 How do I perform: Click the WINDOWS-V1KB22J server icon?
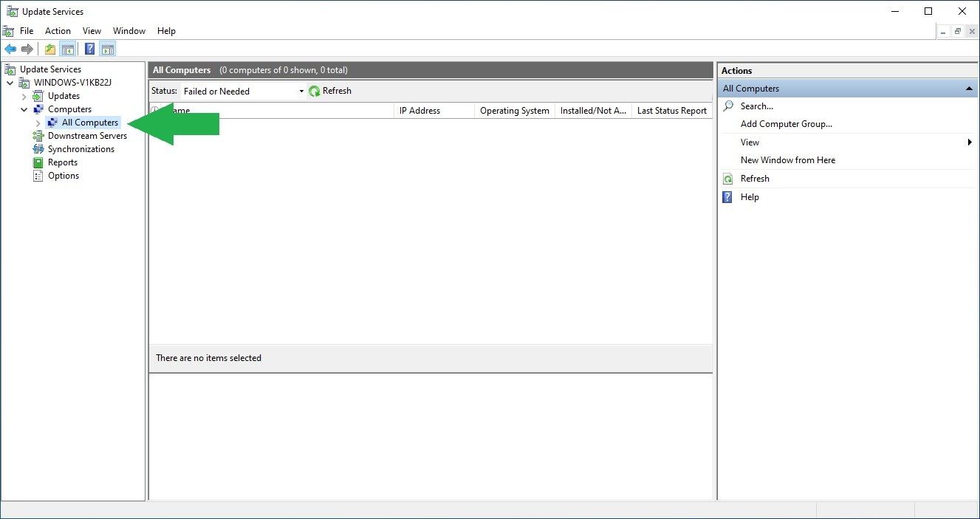[x=24, y=83]
